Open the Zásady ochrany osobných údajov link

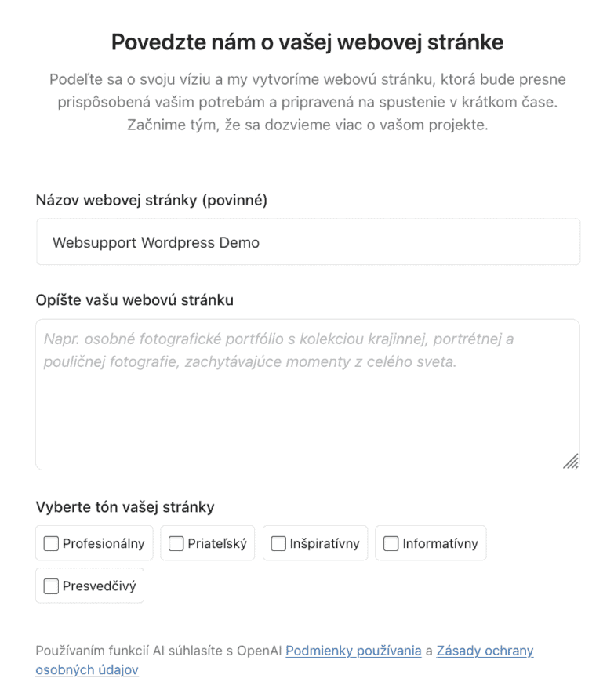pyautogui.click(x=485, y=651)
